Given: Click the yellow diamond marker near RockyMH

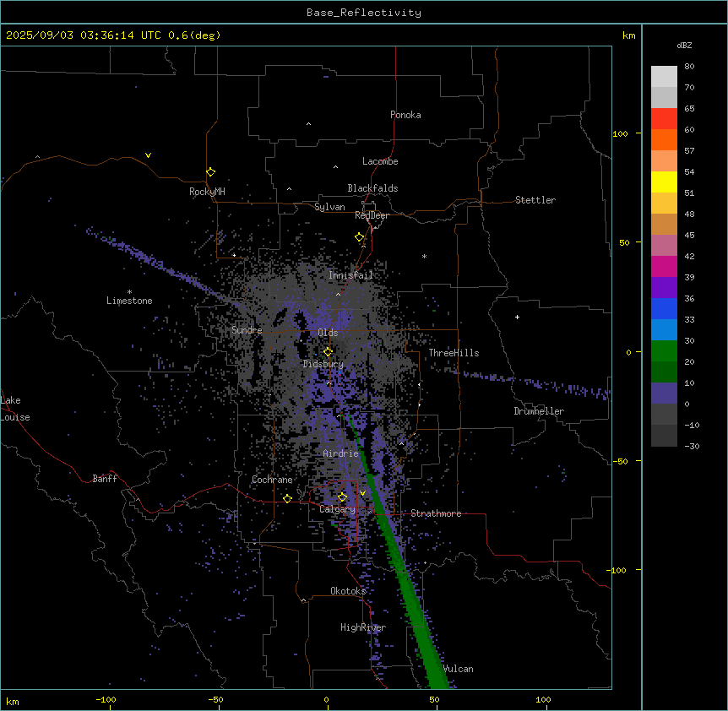Looking at the screenshot, I should tap(210, 172).
